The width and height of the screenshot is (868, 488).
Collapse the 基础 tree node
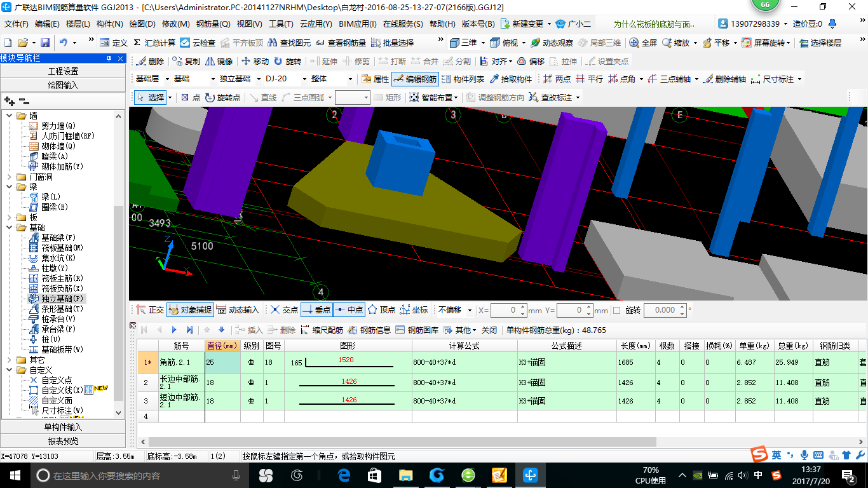click(x=9, y=227)
